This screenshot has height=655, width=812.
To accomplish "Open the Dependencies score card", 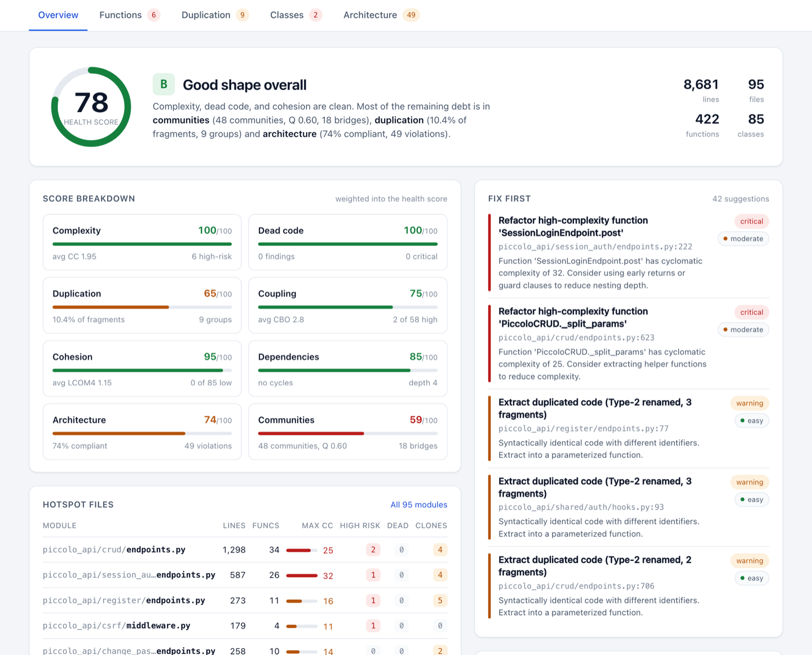I will [x=348, y=369].
